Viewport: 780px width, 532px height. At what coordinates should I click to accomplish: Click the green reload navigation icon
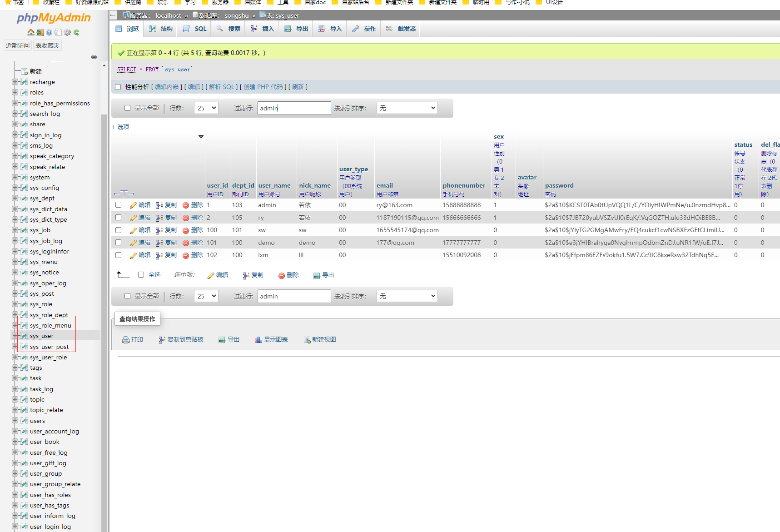tap(76, 32)
